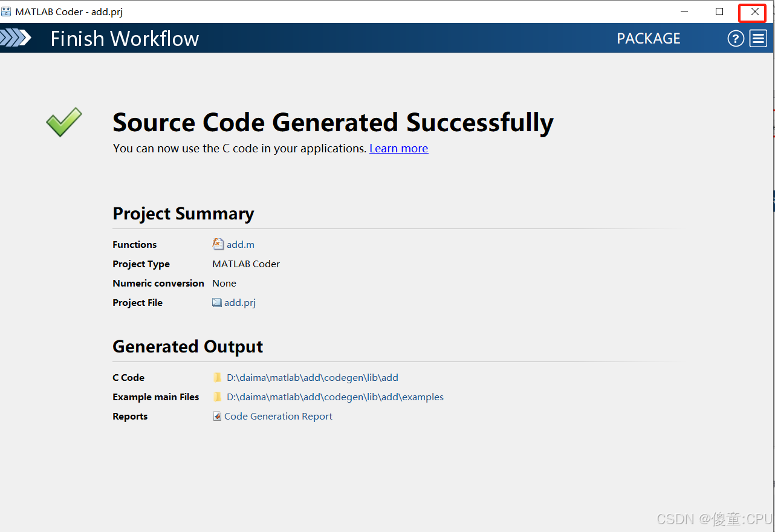Click the C Code folder icon

pos(218,378)
